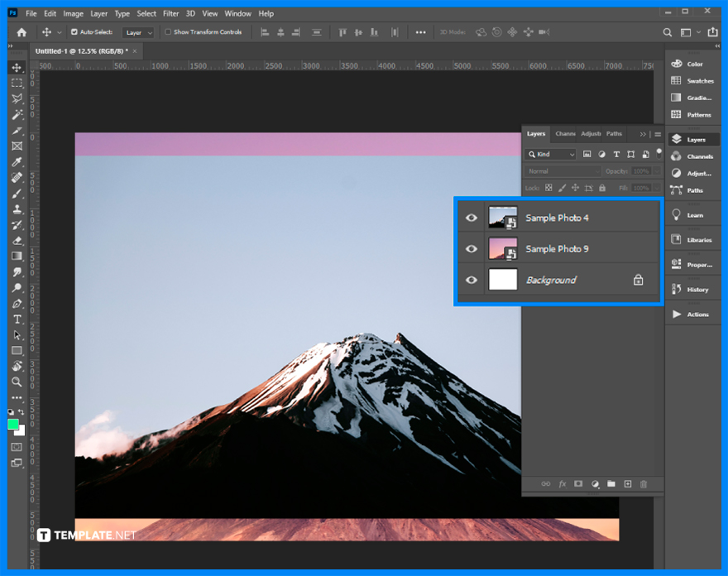Image resolution: width=728 pixels, height=576 pixels.
Task: Add a layer mask from the Layers panel
Action: [x=578, y=484]
